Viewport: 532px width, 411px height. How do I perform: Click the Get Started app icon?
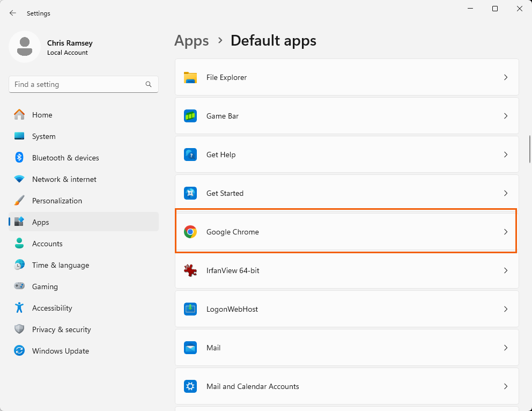[190, 194]
